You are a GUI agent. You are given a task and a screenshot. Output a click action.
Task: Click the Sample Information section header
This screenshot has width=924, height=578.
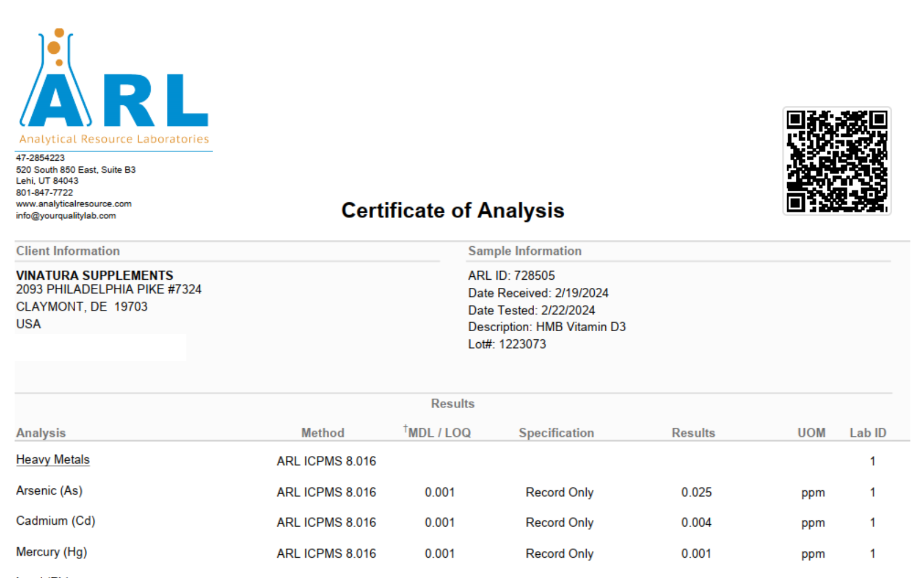(x=525, y=251)
